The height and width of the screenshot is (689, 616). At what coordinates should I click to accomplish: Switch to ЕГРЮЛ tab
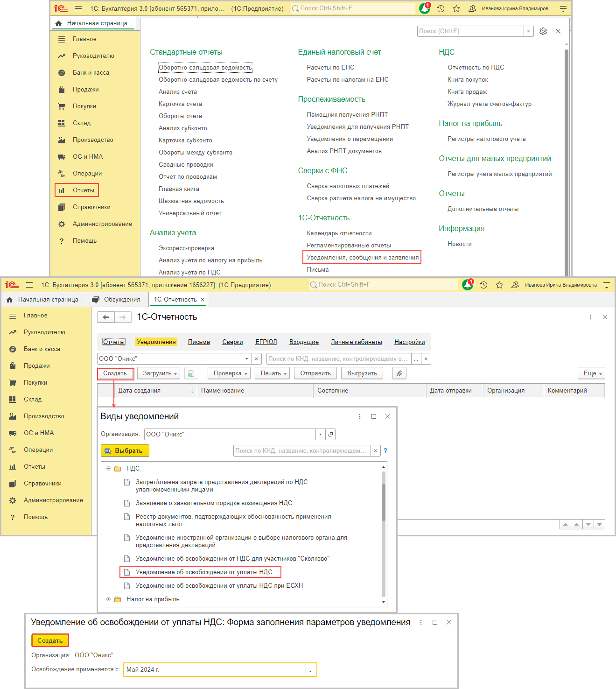coord(266,342)
